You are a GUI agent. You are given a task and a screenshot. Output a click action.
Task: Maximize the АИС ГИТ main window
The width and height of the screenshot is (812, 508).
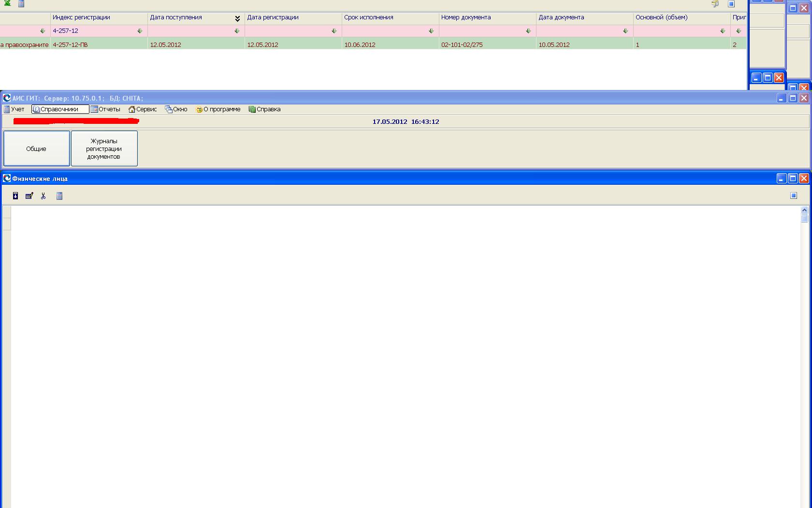[793, 98]
